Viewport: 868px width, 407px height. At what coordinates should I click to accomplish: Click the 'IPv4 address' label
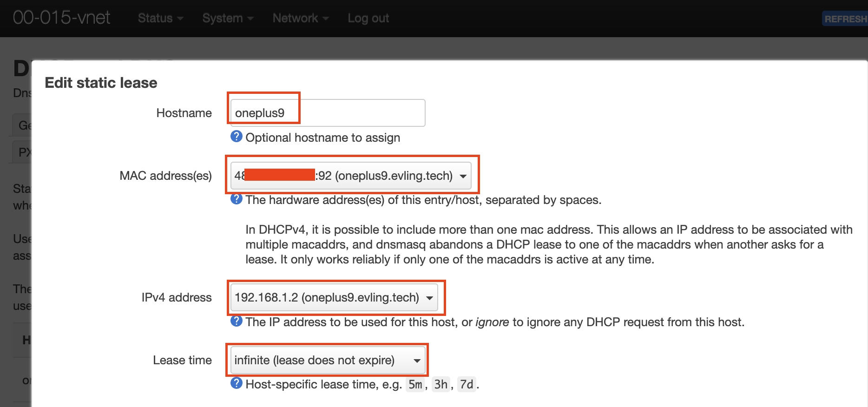pyautogui.click(x=177, y=297)
